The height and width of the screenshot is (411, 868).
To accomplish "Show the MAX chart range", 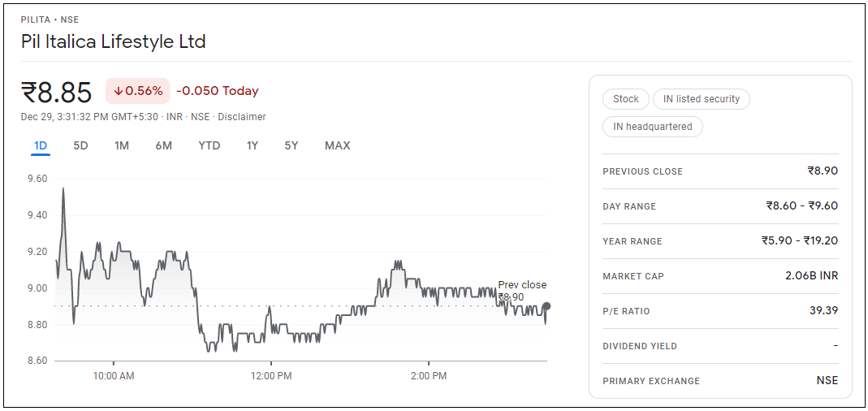I will coord(338,145).
